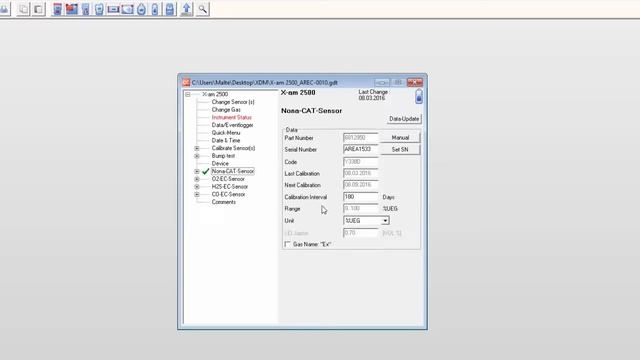Select the H2S-EC-Sensor tree entry
This screenshot has height=360, width=640.
click(230, 187)
